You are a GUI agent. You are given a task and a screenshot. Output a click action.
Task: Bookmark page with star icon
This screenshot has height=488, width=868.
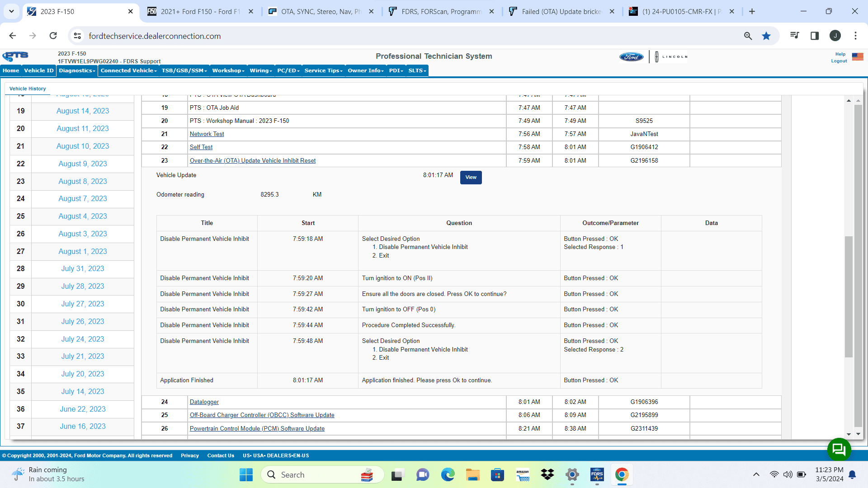tap(766, 36)
